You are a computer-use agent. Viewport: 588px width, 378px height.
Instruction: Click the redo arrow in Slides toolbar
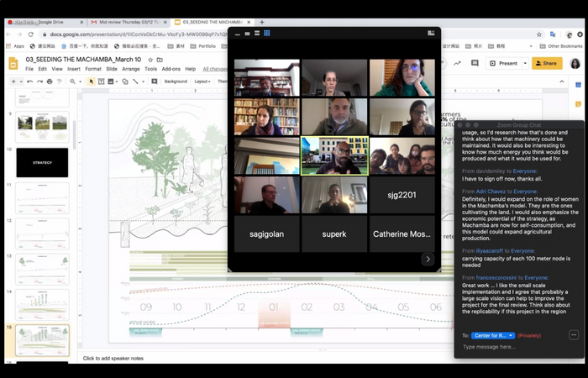pos(39,81)
